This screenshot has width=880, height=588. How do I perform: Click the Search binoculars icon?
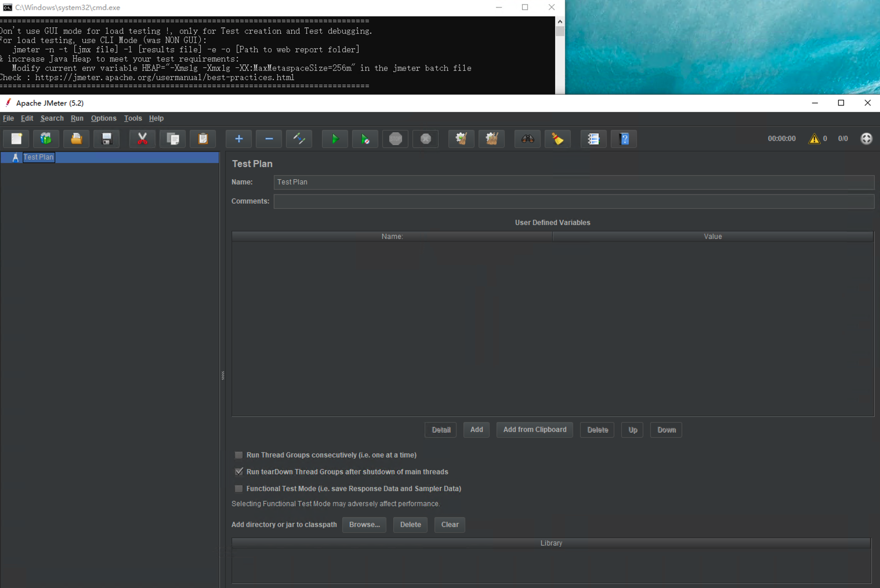527,139
